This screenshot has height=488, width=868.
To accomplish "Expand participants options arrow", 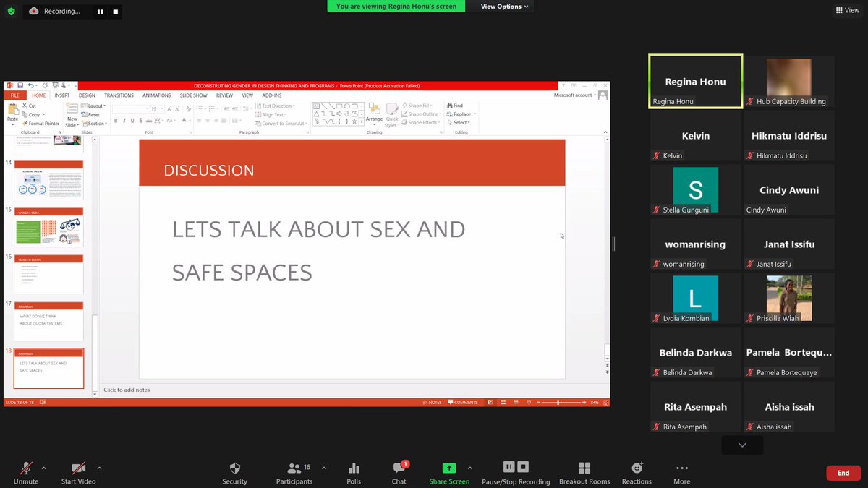I will 323,468.
